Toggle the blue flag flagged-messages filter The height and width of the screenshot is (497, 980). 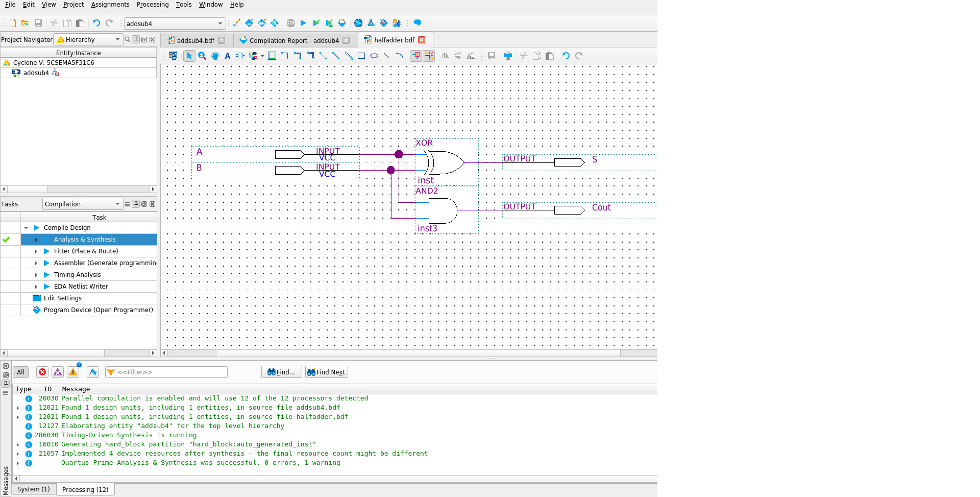[x=93, y=372]
